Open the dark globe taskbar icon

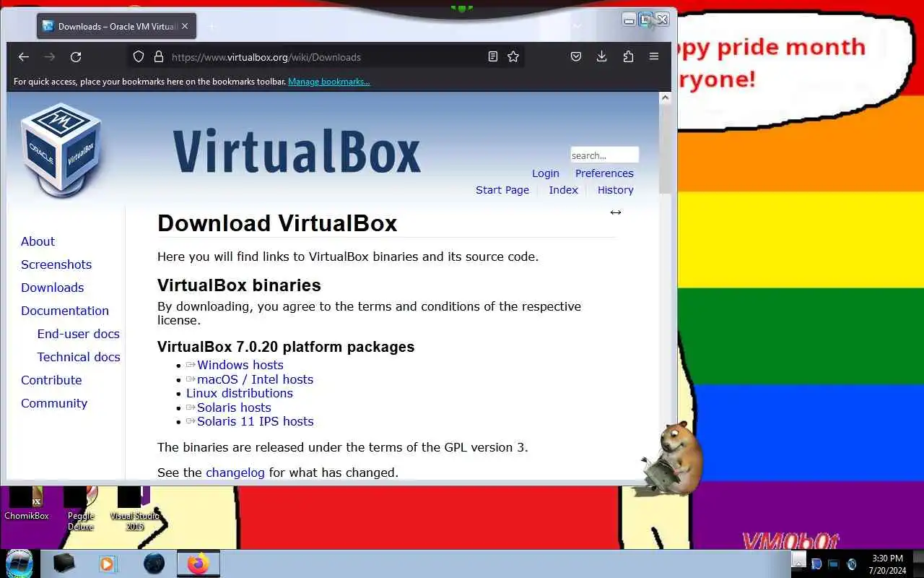click(x=154, y=564)
